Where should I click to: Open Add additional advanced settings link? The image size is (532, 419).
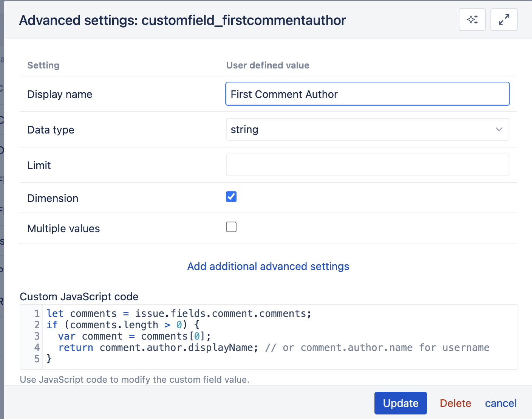click(268, 266)
